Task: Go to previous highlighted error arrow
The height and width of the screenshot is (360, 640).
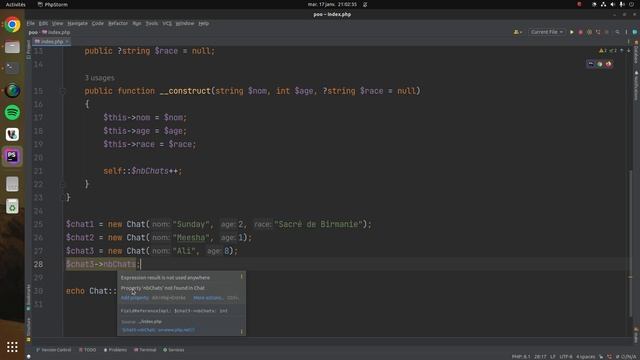Action: click(x=622, y=51)
